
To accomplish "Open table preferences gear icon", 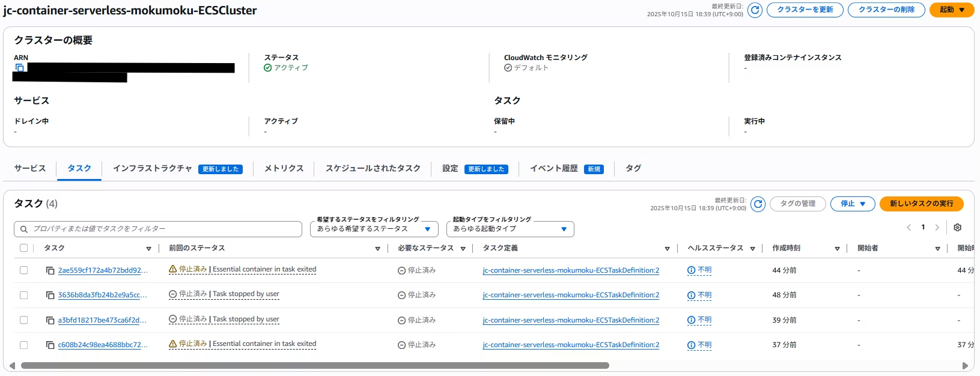I will point(958,228).
